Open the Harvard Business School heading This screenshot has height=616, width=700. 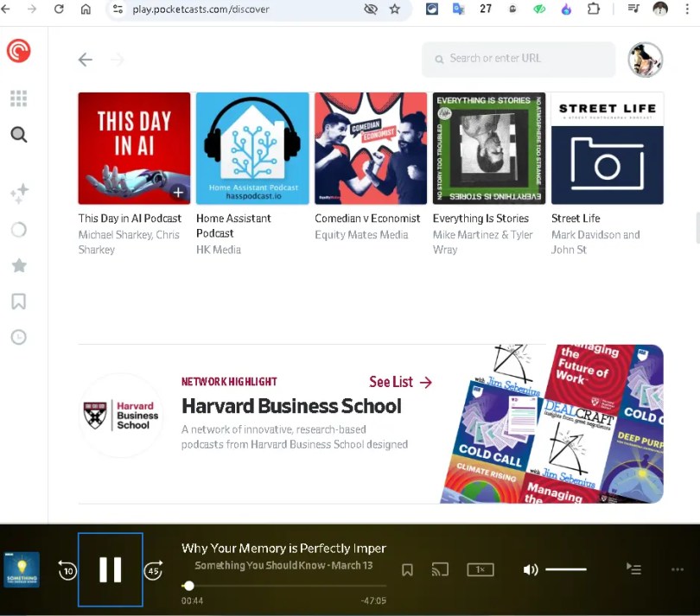coord(291,406)
